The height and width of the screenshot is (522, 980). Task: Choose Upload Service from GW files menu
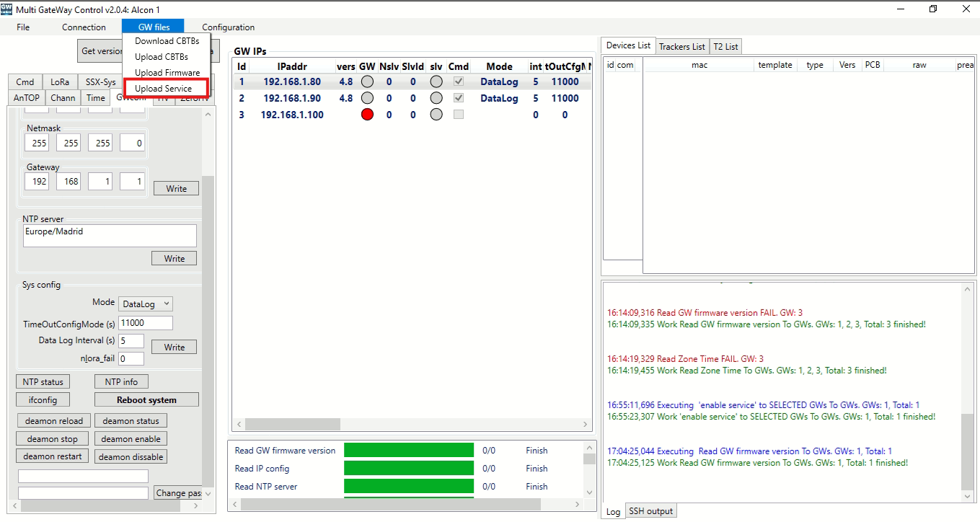click(167, 89)
